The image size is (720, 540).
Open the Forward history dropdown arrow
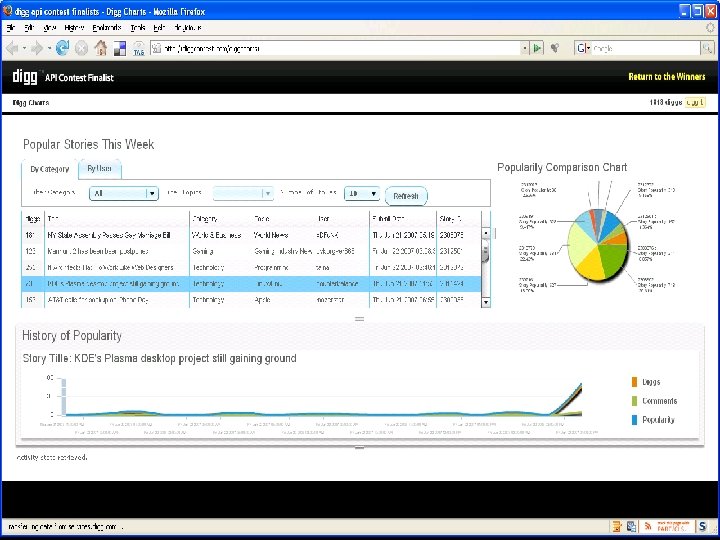pos(49,48)
